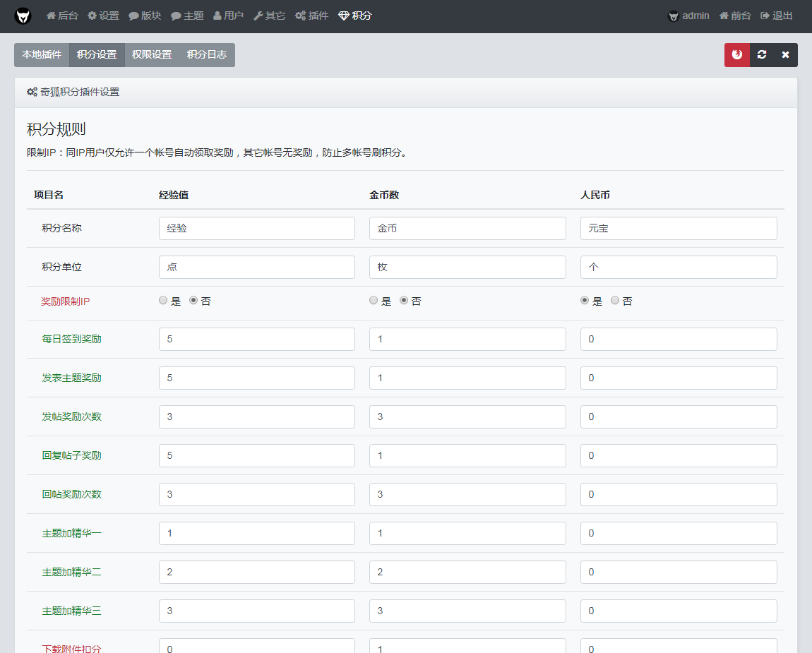Click 积分名称 field containing 元宝
Image resolution: width=812 pixels, height=653 pixels.
[x=679, y=228]
